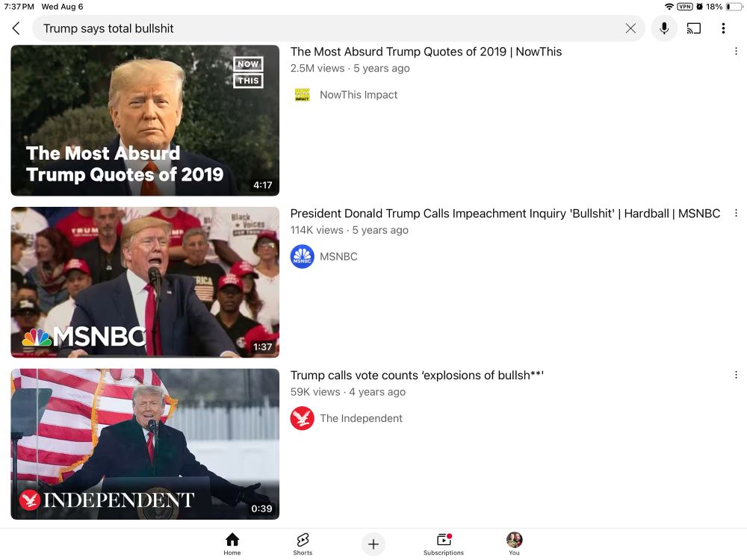Tap the 7:37 PM clock
747x560 pixels.
coord(19,7)
